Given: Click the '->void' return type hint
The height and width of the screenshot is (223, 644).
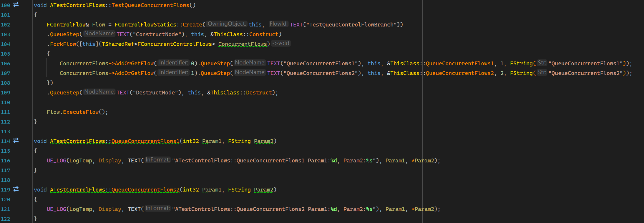Looking at the screenshot, I should click(x=281, y=44).
